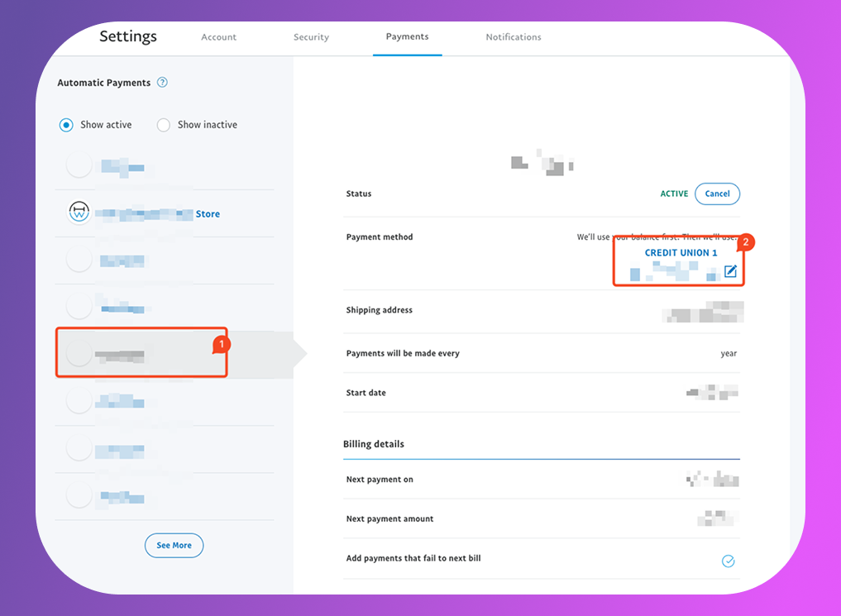The image size is (841, 616).
Task: Select the Show active radio button
Action: pos(66,125)
